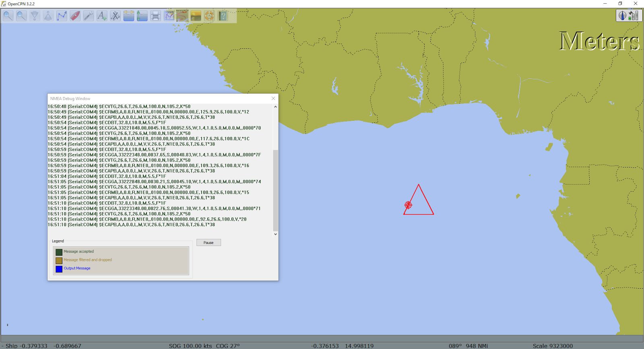The image size is (644, 349).
Task: Shift to a larger scale chart
Action: pyautogui.click(x=48, y=16)
